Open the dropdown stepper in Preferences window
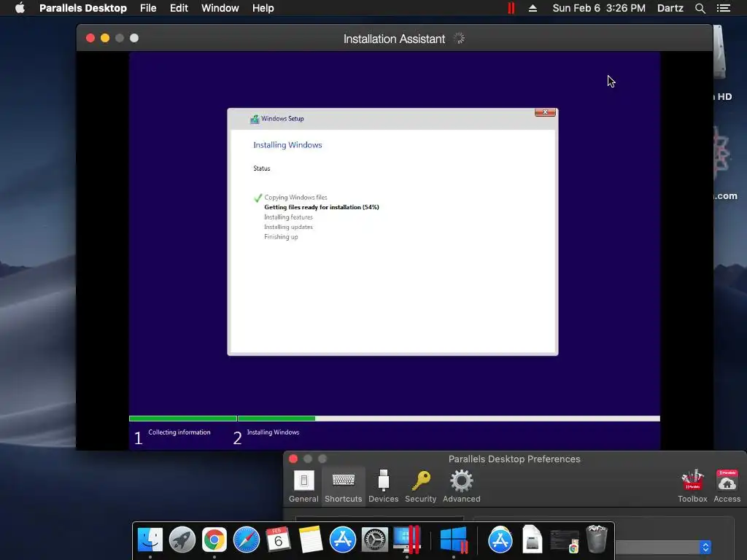The image size is (747, 560). coord(705,547)
